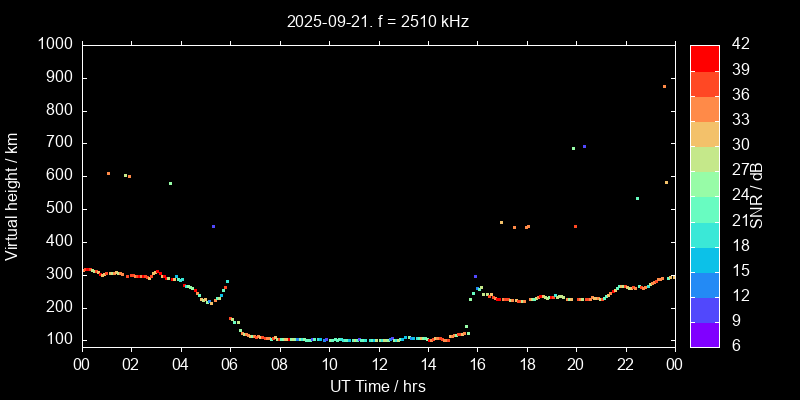This screenshot has height=400, width=800.
Task: Click the '500' tick on the height axis
Action: [x=57, y=209]
